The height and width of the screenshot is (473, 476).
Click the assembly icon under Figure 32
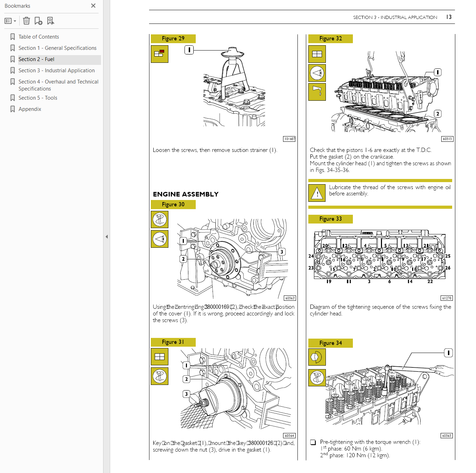(x=317, y=54)
